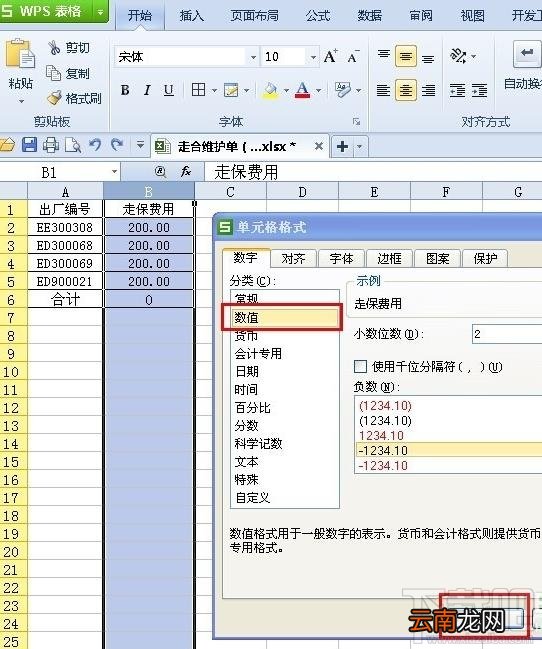Enable 使用千位分隔符 checkbox
The image size is (542, 649).
point(360,366)
